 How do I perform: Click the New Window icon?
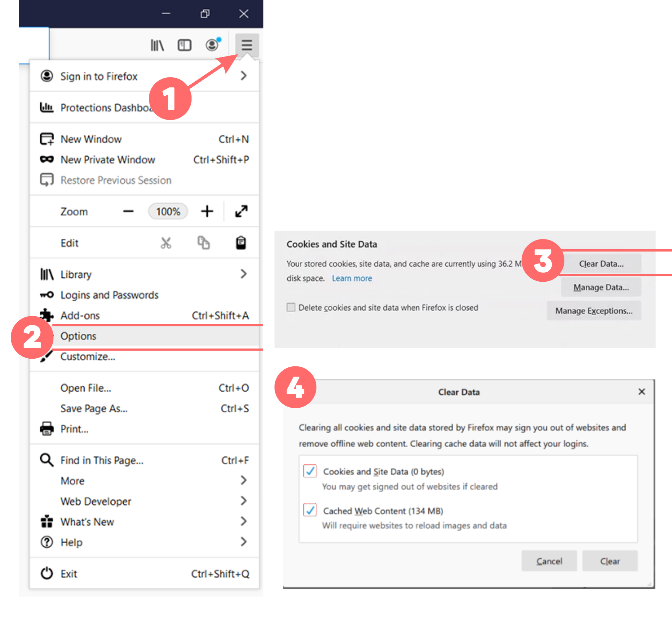[47, 139]
